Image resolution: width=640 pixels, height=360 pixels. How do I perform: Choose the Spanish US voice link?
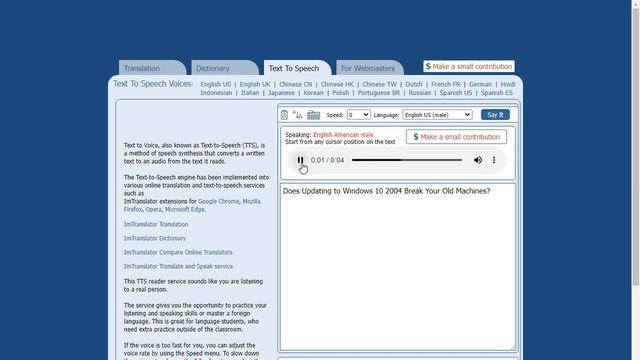click(456, 93)
